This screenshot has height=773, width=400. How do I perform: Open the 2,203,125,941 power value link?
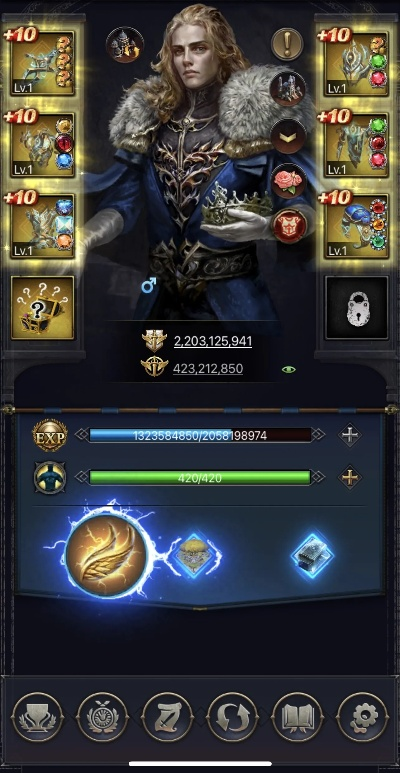tap(213, 341)
